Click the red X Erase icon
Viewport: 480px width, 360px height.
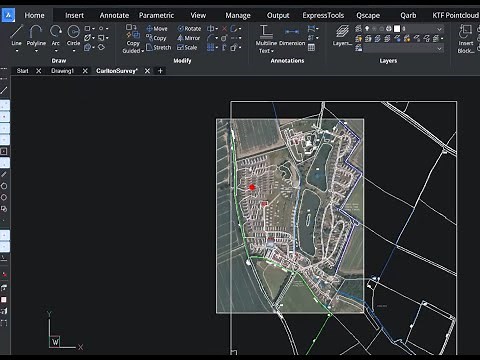[224, 29]
